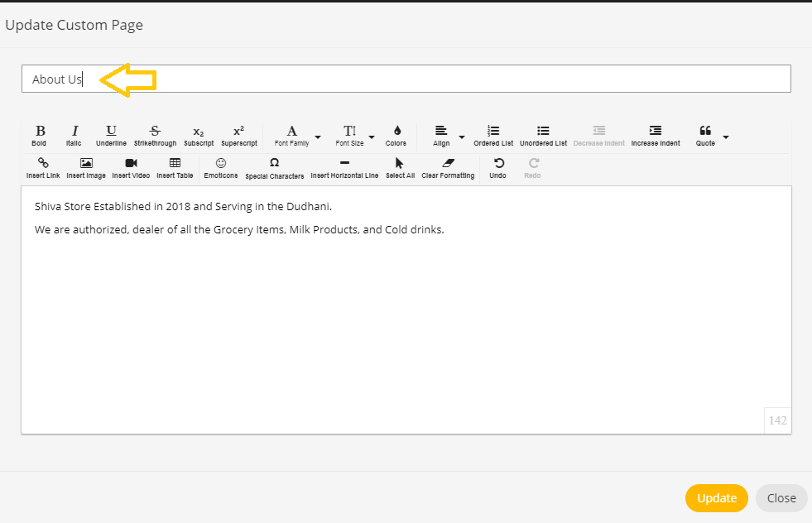This screenshot has height=523, width=812.
Task: Undo the last edit
Action: tap(498, 168)
